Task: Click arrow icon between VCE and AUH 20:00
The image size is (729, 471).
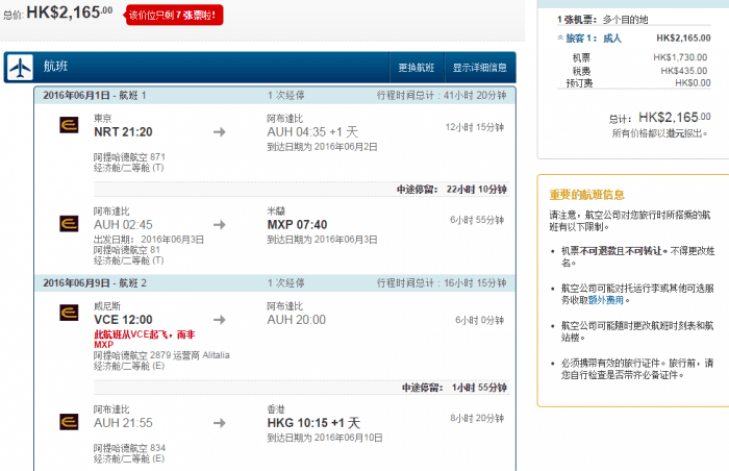Action: pos(219,319)
